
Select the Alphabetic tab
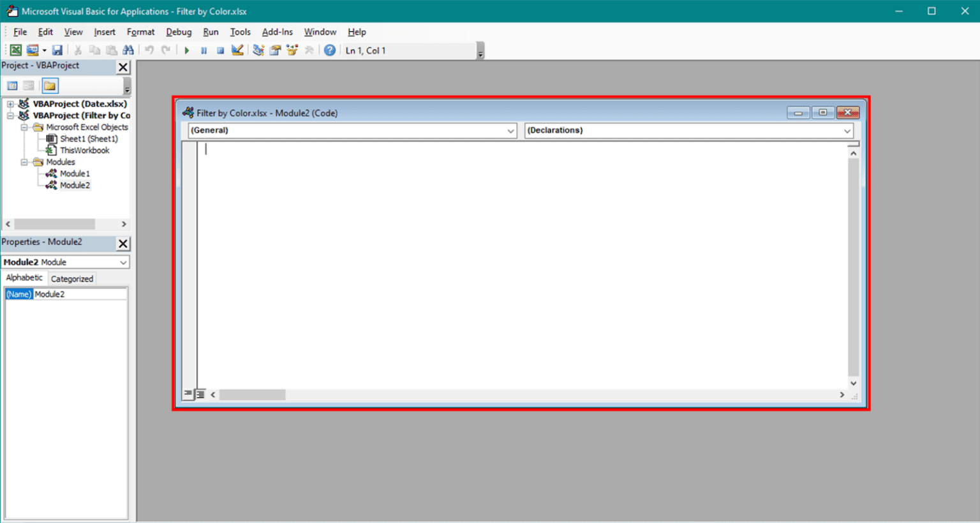pos(24,277)
